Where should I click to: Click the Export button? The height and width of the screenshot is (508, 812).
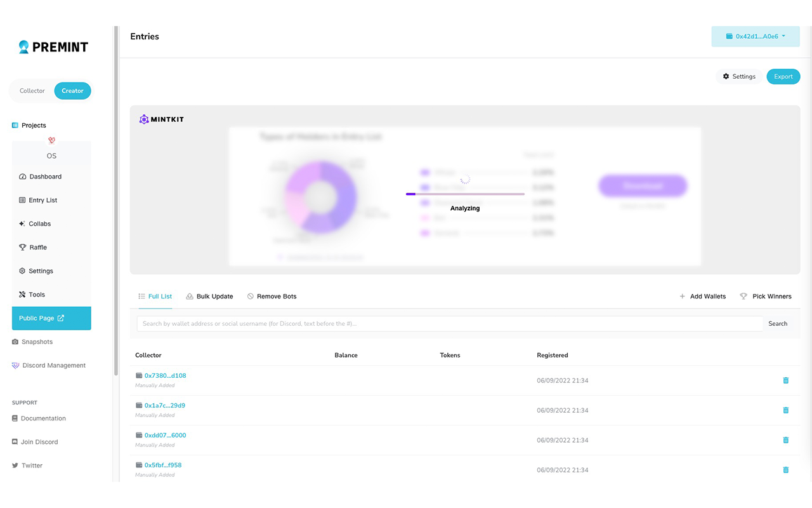783,76
